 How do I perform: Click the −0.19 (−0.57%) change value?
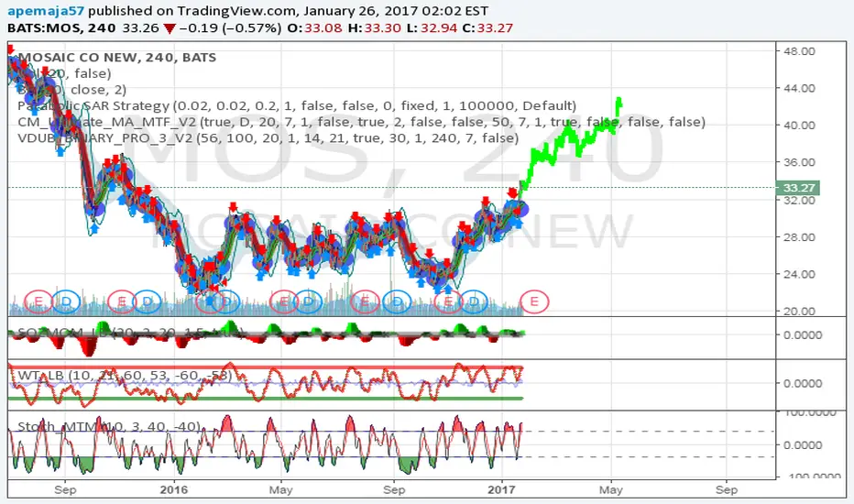click(x=230, y=27)
